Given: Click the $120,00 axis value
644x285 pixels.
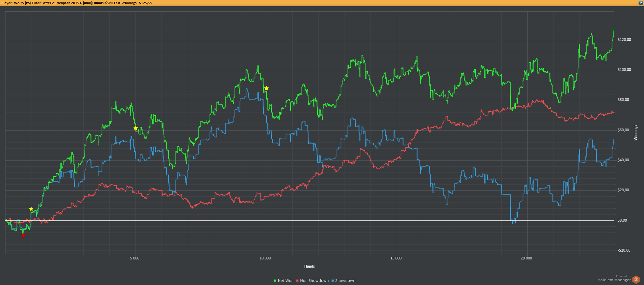Looking at the screenshot, I should coord(624,40).
